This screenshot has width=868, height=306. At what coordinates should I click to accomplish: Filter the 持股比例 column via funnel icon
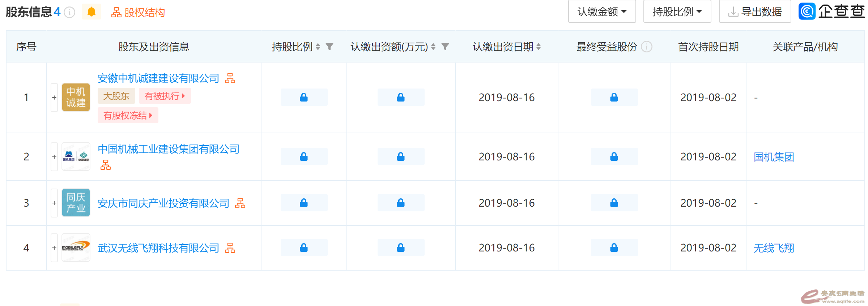[x=329, y=47]
